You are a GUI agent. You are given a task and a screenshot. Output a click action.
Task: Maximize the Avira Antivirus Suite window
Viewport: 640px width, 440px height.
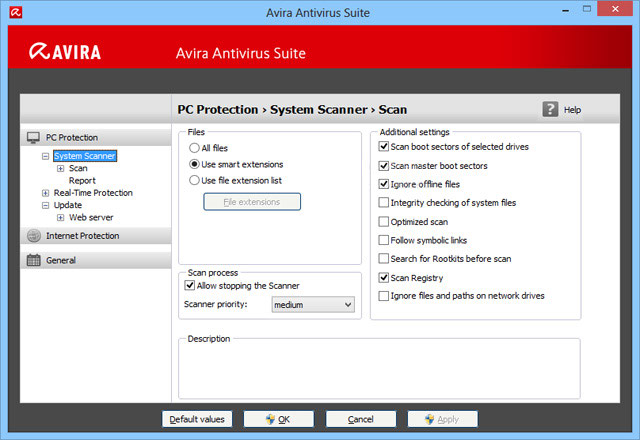[x=587, y=9]
